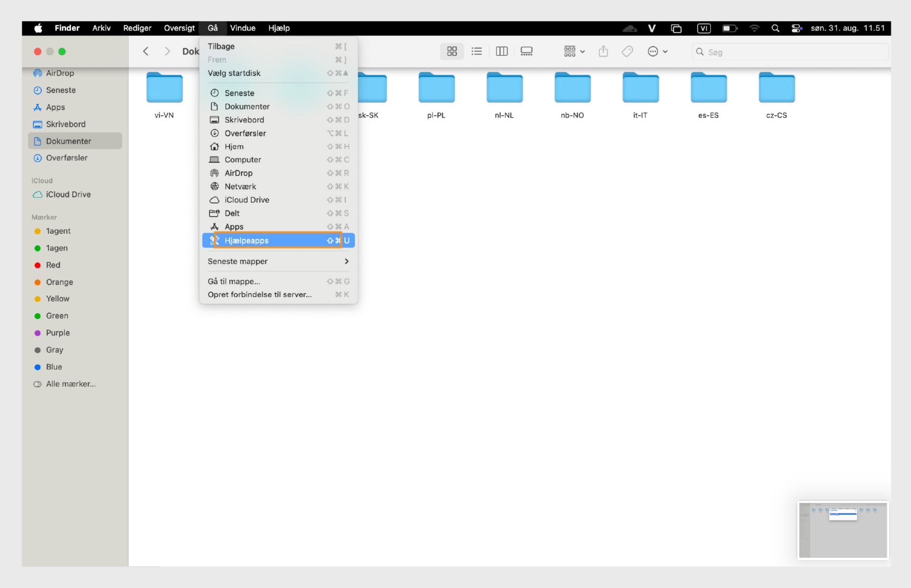This screenshot has width=911, height=588.
Task: Choose Gå til mappe… menu entry
Action: (x=278, y=281)
